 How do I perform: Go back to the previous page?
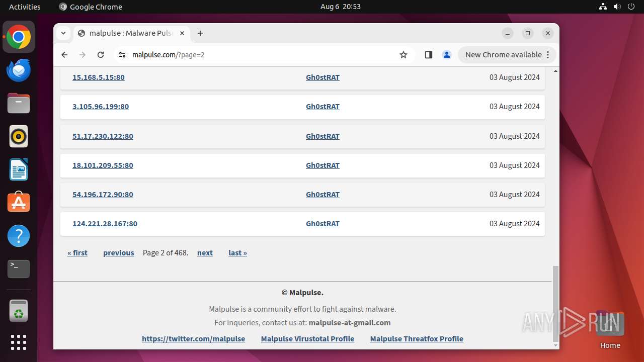pyautogui.click(x=64, y=55)
